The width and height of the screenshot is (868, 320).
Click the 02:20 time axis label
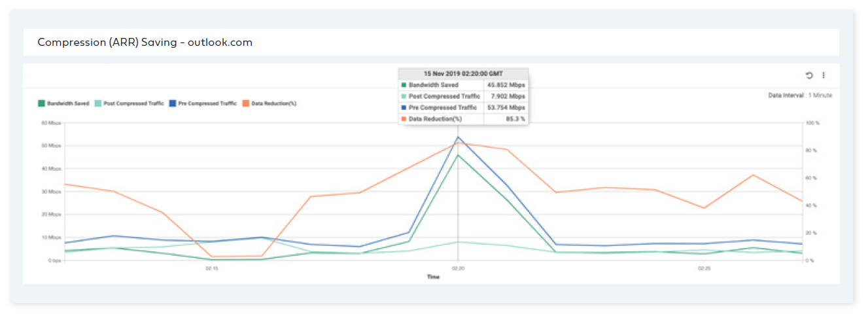(x=458, y=268)
